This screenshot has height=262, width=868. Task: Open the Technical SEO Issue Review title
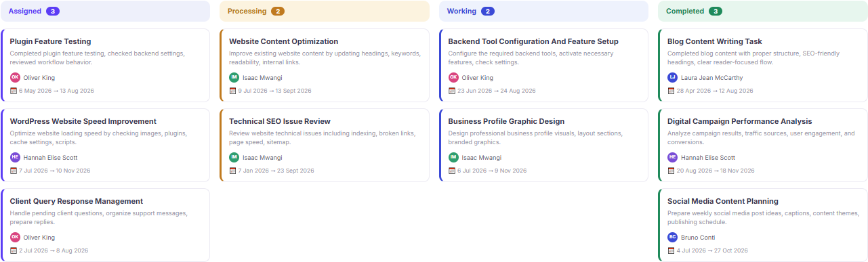[280, 122]
